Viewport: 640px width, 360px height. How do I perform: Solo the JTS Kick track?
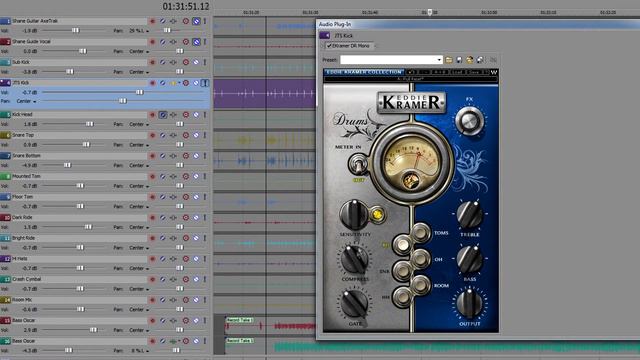[205, 83]
